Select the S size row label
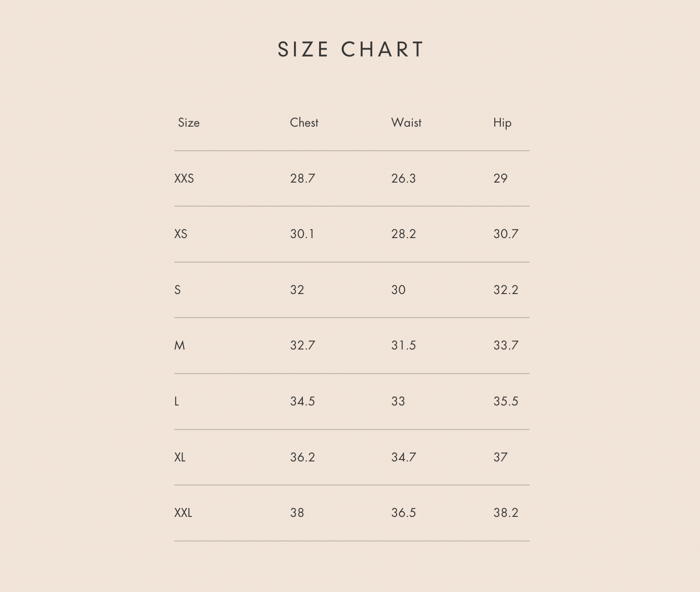Viewport: 700px width, 592px height. 178,290
